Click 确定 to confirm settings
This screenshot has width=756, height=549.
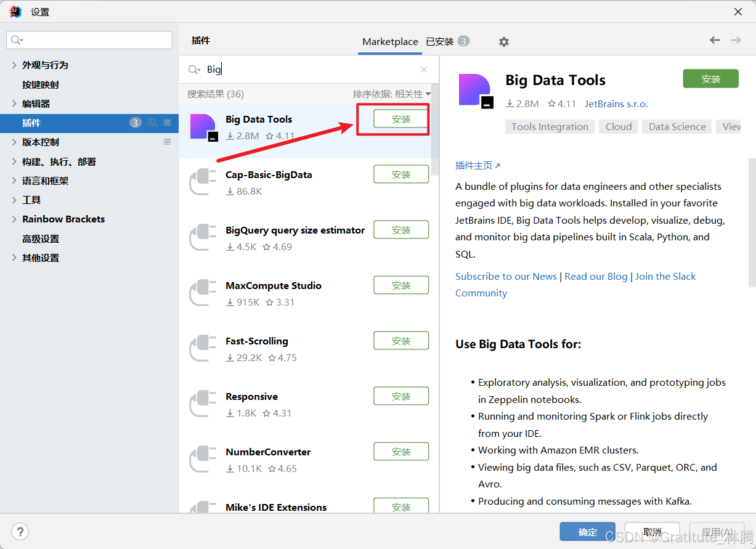588,532
